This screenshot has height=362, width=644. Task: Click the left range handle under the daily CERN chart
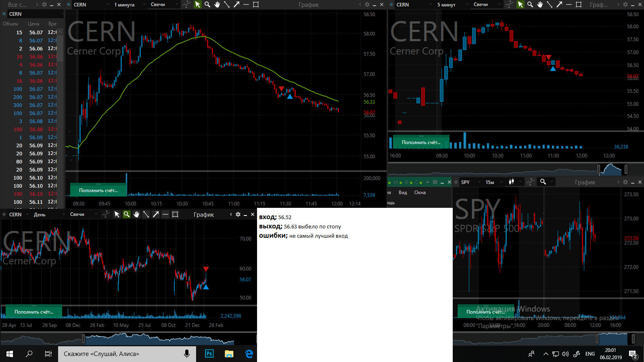pyautogui.click(x=84, y=339)
